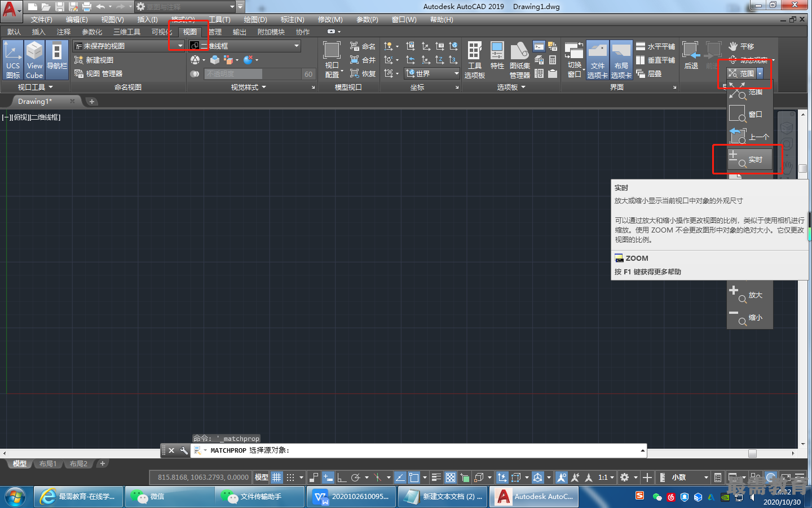
Task: Expand the unsaved view dropdown
Action: coord(129,46)
